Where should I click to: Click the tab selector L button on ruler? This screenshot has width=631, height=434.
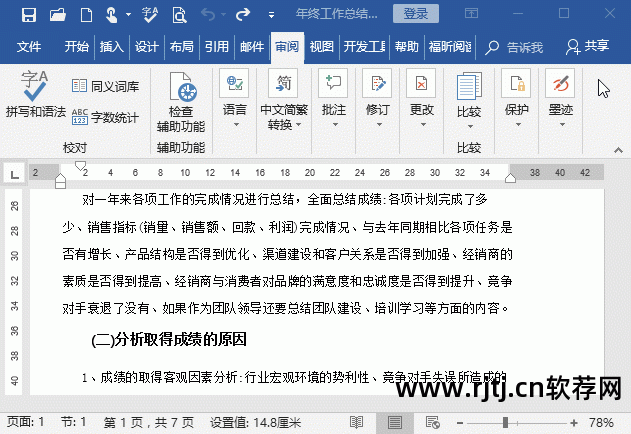(14, 174)
